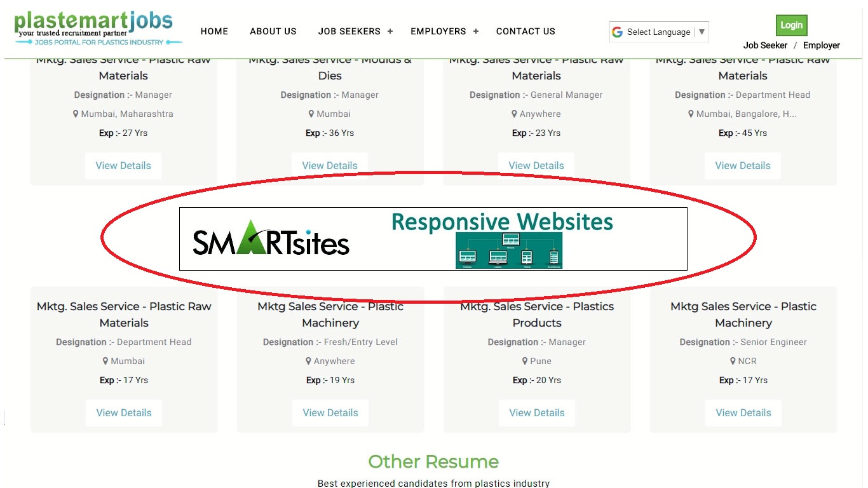
Task: Click the 'Mumbai, Bangalore, H...' location text
Action: pos(747,114)
